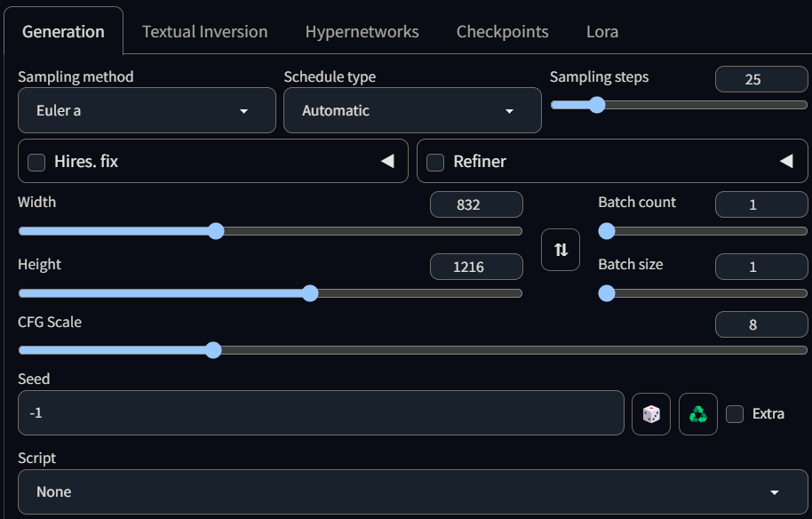Open the Schedule type dropdown
Image resolution: width=812 pixels, height=519 pixels.
[412, 111]
